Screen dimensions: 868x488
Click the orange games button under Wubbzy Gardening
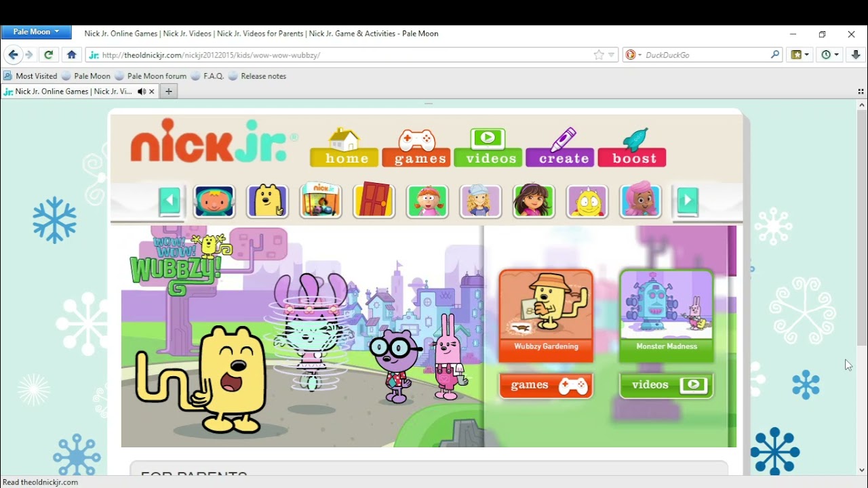click(546, 386)
